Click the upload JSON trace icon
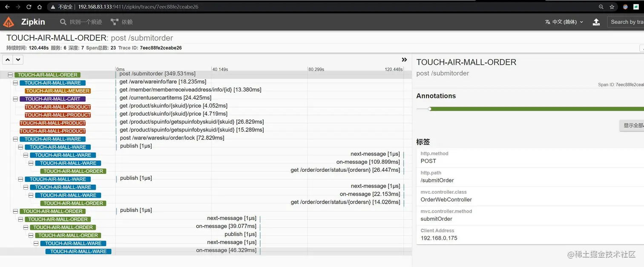The width and height of the screenshot is (644, 267). pos(596,22)
